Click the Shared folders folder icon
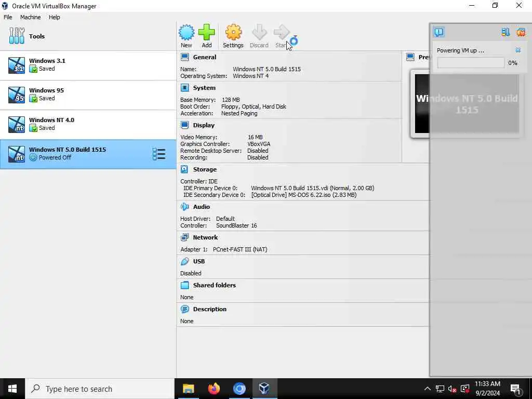Screen dimensions: 532x399 184,285
